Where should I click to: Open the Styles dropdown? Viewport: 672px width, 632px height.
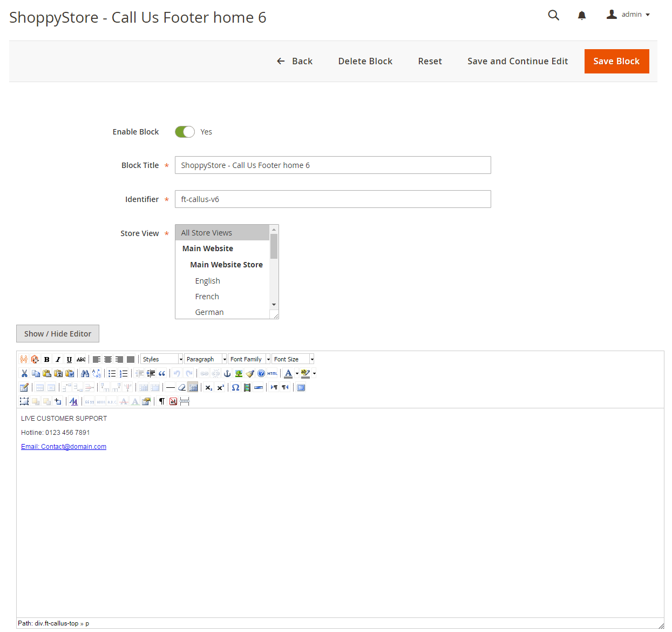point(162,359)
